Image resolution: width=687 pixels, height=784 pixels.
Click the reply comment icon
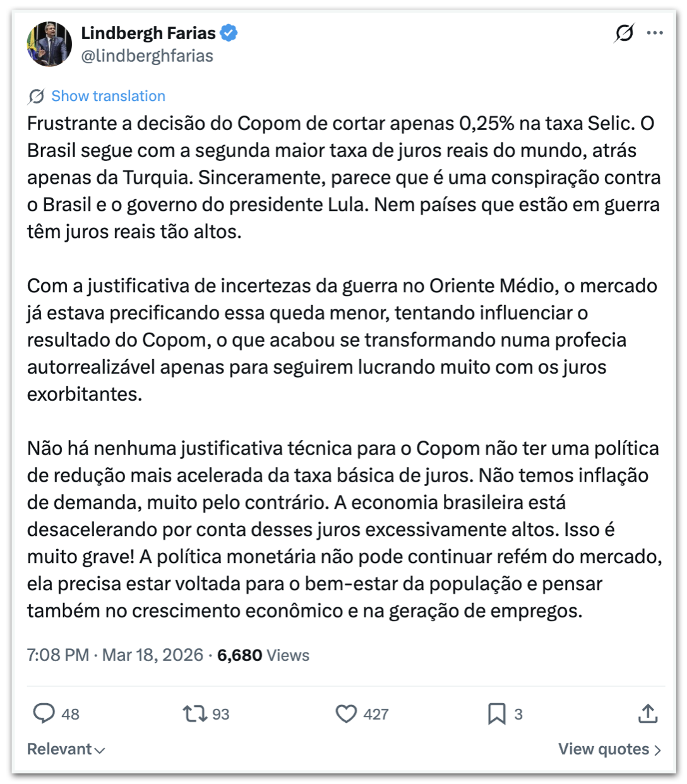44,713
